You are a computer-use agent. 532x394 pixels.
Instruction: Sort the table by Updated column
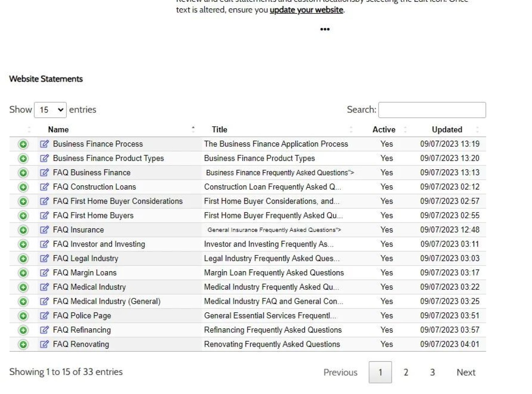pos(447,130)
